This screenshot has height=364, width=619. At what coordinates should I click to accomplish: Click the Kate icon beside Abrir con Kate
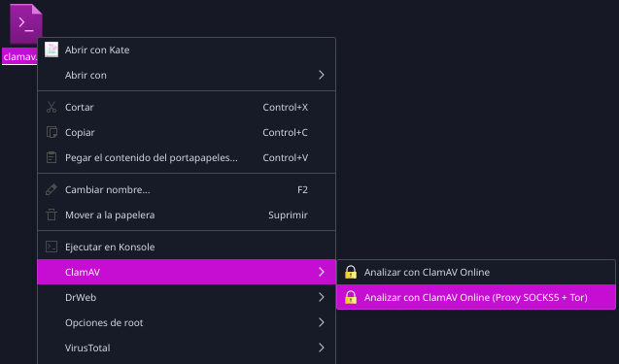52,50
